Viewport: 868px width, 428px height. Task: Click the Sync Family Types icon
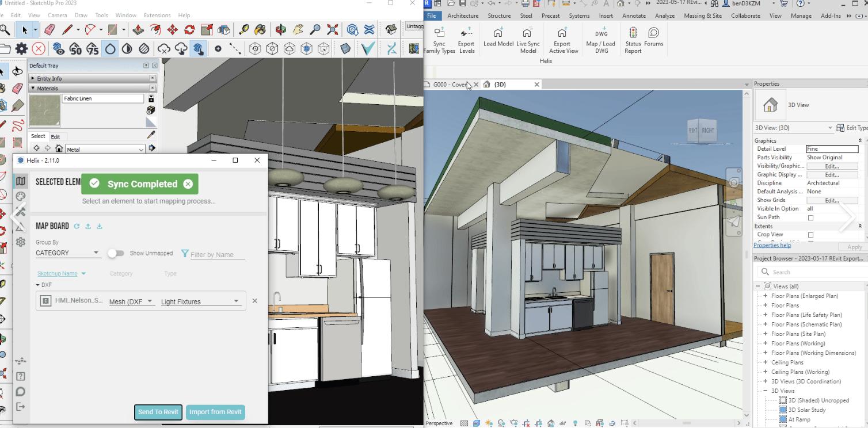439,33
